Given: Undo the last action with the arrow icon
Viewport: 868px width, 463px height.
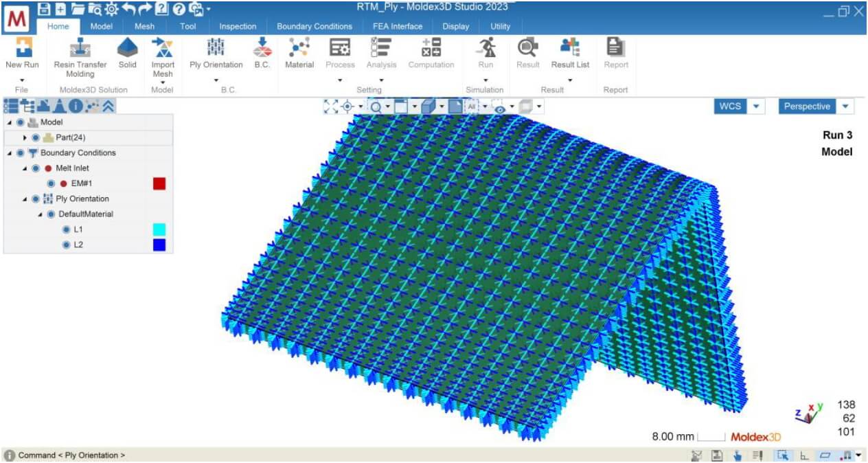Looking at the screenshot, I should [128, 9].
